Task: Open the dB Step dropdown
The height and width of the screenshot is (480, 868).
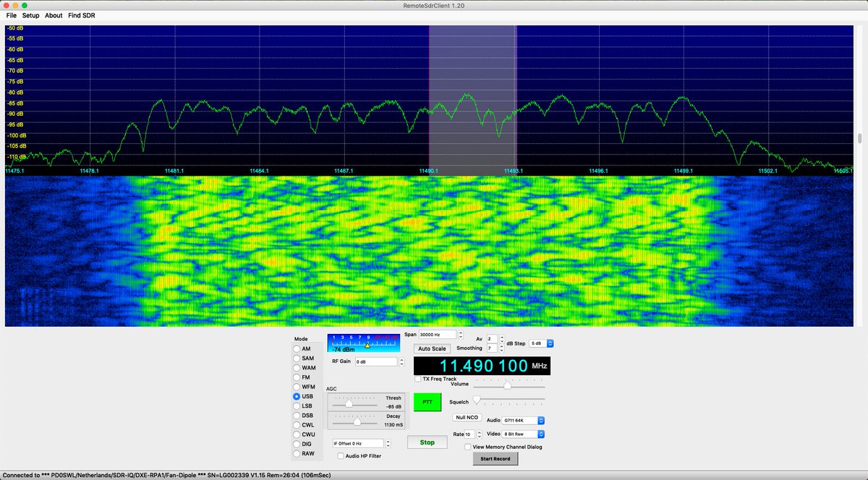Action: pyautogui.click(x=541, y=343)
